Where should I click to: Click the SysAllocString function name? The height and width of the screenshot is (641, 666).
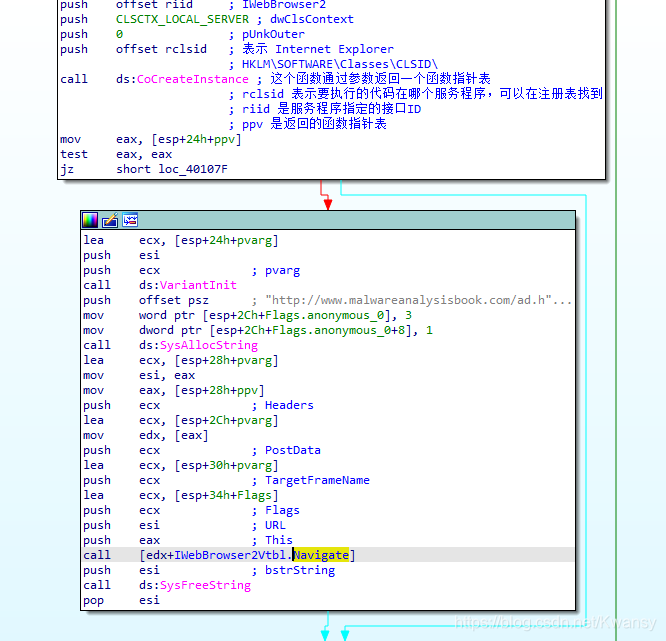(209, 345)
